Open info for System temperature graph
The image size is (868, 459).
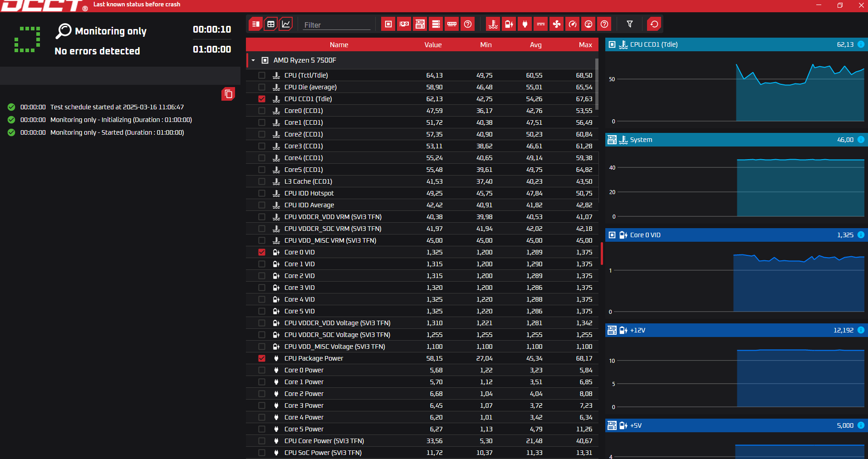[x=861, y=140]
